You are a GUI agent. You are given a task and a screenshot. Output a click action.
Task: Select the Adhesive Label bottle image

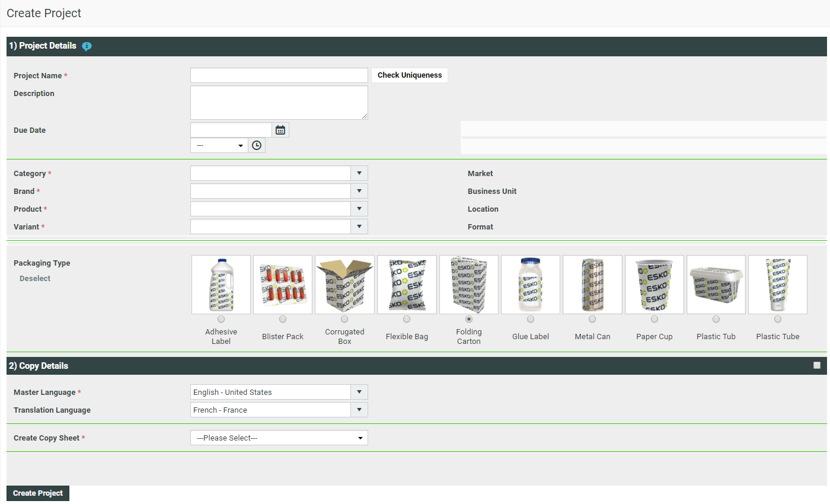(221, 285)
